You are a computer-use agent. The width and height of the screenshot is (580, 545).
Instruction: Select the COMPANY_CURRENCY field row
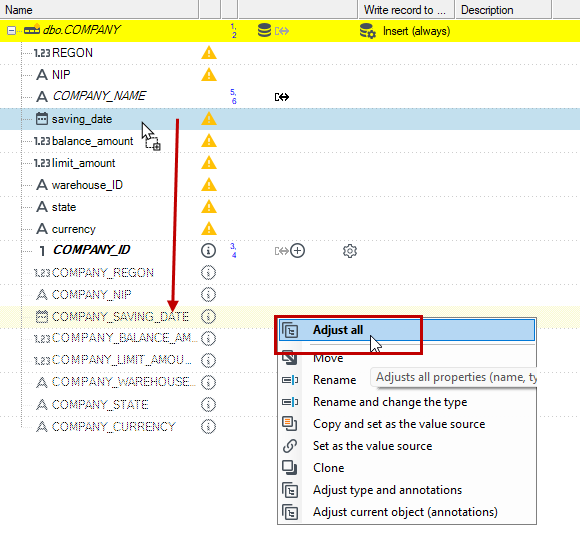click(x=290, y=427)
